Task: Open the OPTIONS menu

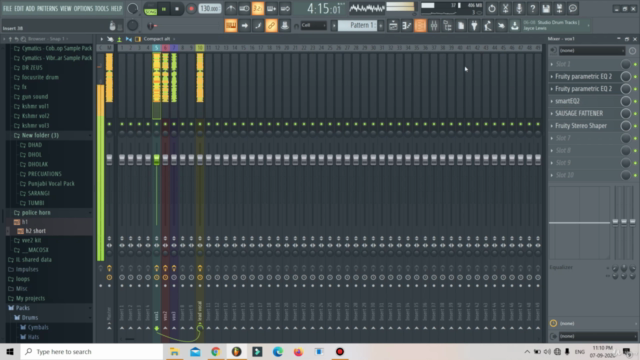Action: coord(83,9)
